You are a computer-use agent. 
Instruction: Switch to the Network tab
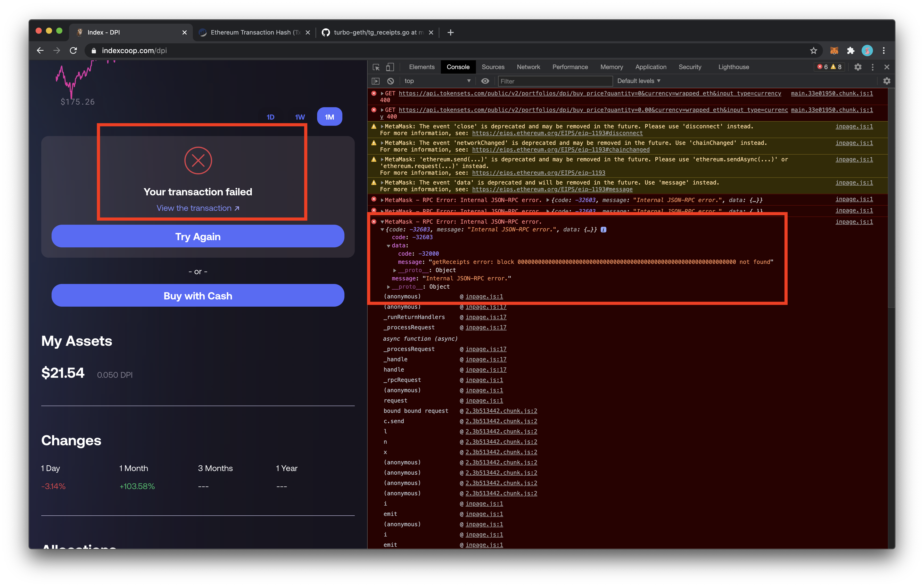tap(528, 67)
